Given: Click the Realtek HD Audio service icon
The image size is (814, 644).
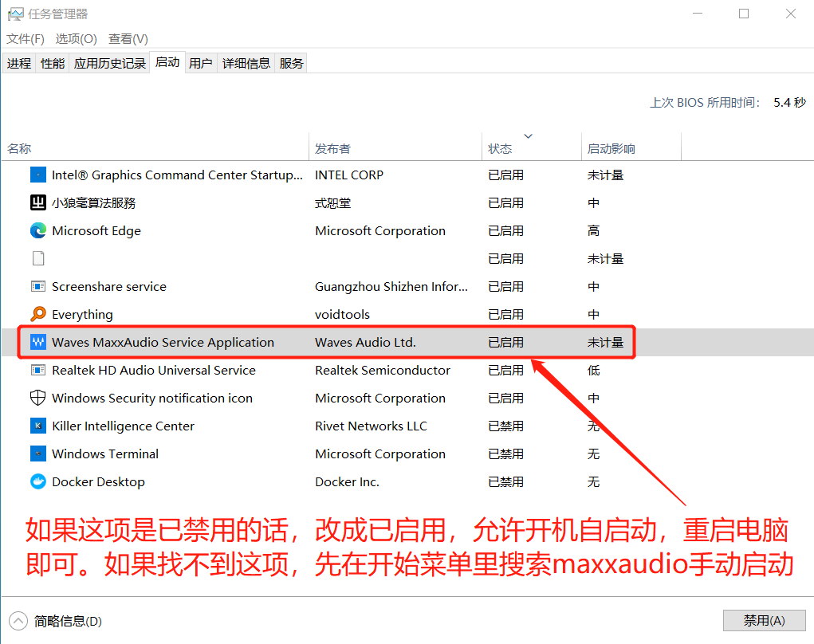Looking at the screenshot, I should [x=38, y=370].
